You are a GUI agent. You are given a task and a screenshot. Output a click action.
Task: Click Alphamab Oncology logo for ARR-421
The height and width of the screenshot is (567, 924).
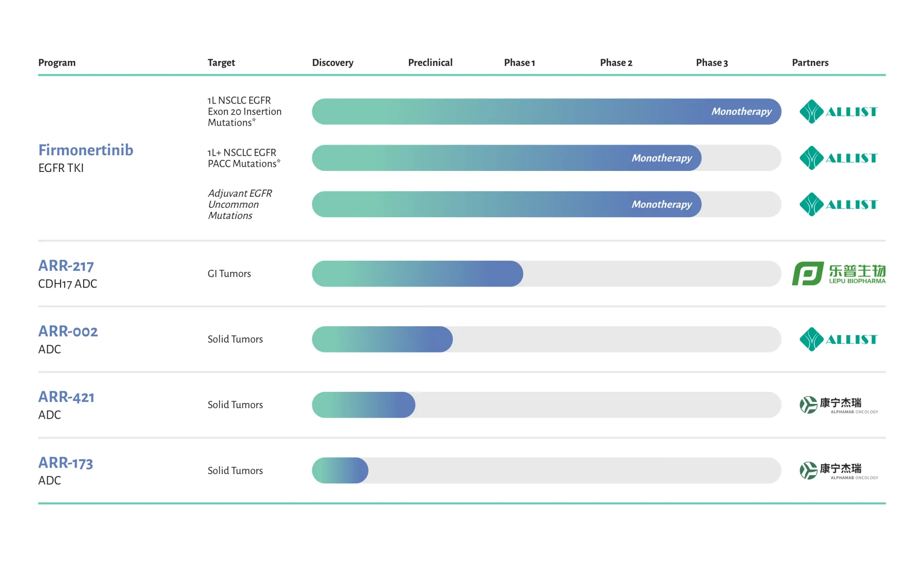tap(839, 405)
